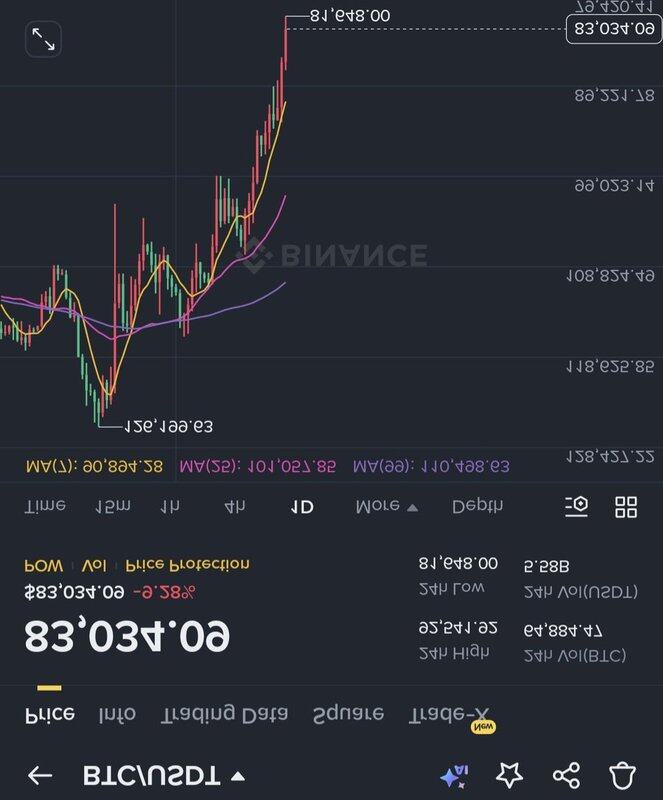This screenshot has width=663, height=800.
Task: Open the MA(7) moving average indicator settings
Action: point(94,467)
